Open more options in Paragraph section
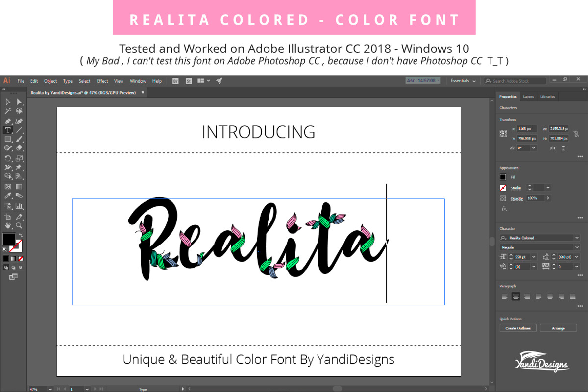The height and width of the screenshot is (392, 588). [x=580, y=306]
